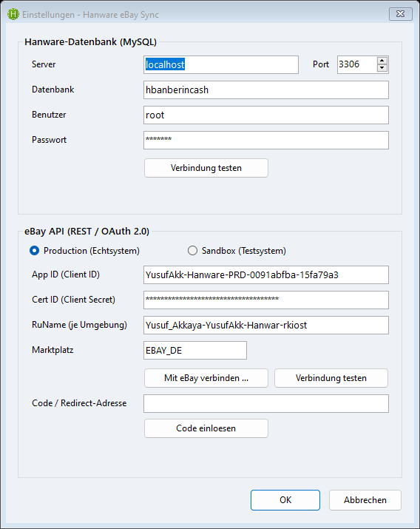Test the eBay API connection
This screenshot has height=529, width=420.
click(331, 378)
